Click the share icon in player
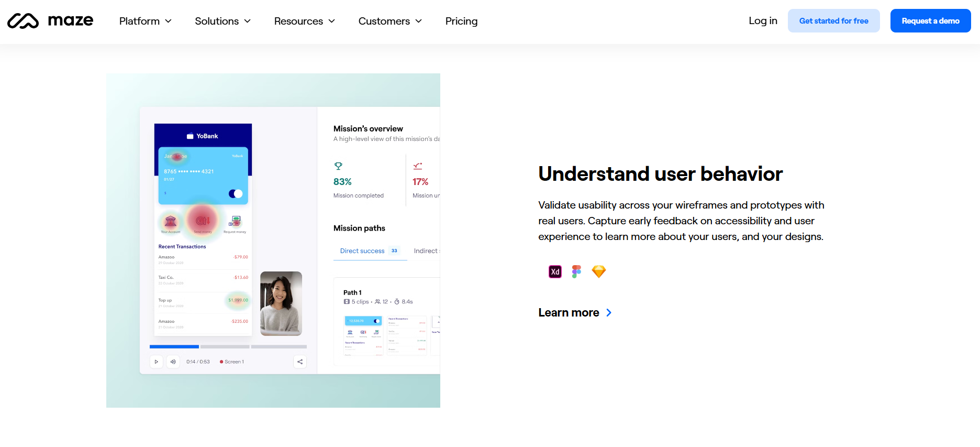Screen dimensions: 980x447 [x=300, y=362]
